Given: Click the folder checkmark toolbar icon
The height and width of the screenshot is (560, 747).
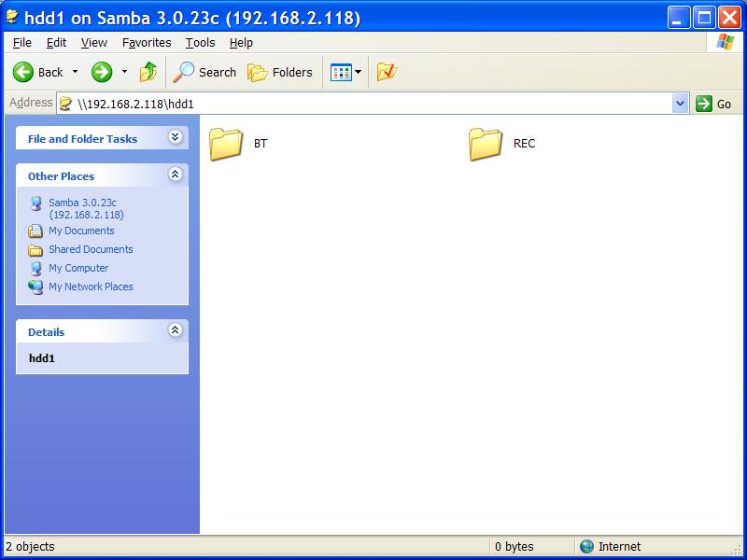Looking at the screenshot, I should tap(387, 73).
